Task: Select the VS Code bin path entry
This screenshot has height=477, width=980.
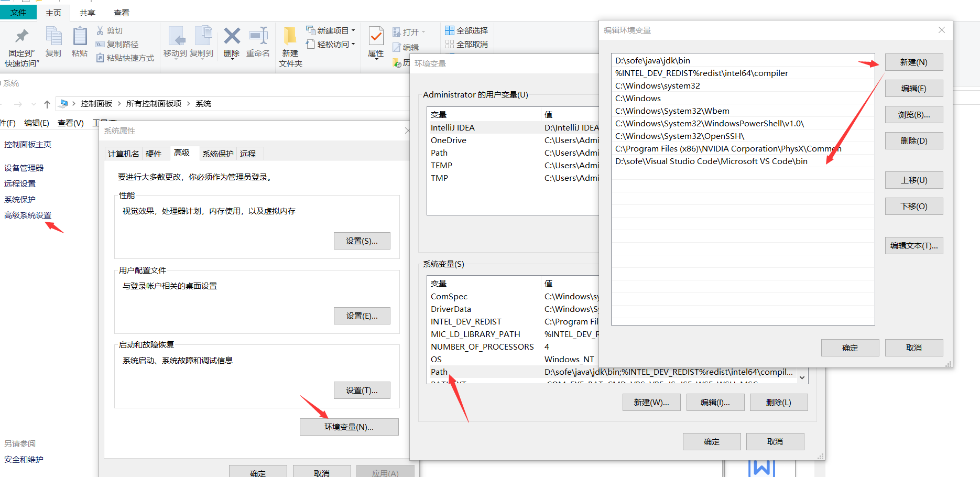Action: [743, 161]
